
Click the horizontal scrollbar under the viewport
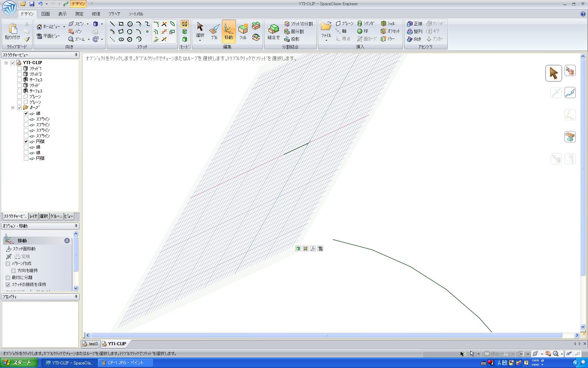[326, 335]
